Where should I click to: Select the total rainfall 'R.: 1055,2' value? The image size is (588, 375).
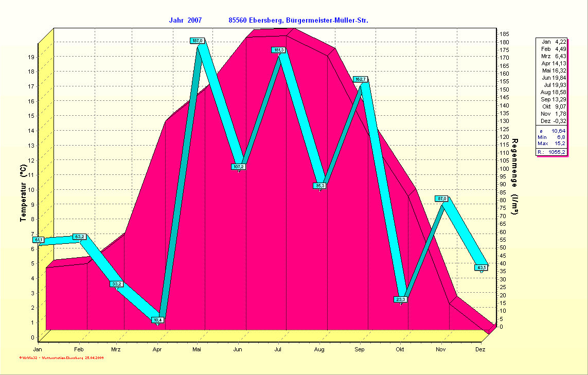click(x=553, y=152)
